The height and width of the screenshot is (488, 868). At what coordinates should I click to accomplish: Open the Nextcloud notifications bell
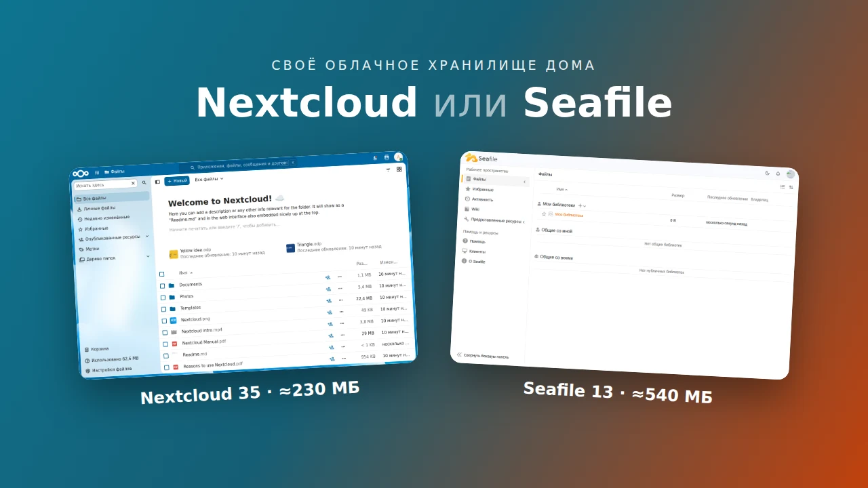(x=376, y=158)
